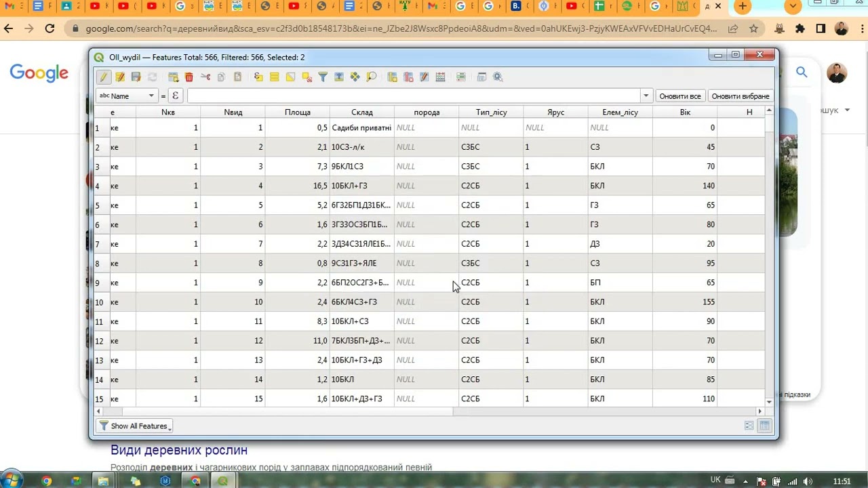Select all features in table
This screenshot has height=488, width=868.
pos(275,77)
